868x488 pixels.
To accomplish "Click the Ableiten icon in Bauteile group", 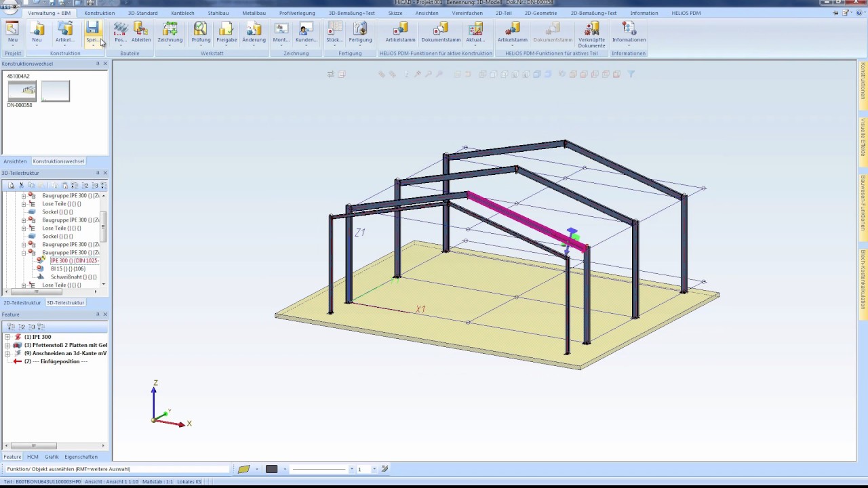I will (x=141, y=31).
